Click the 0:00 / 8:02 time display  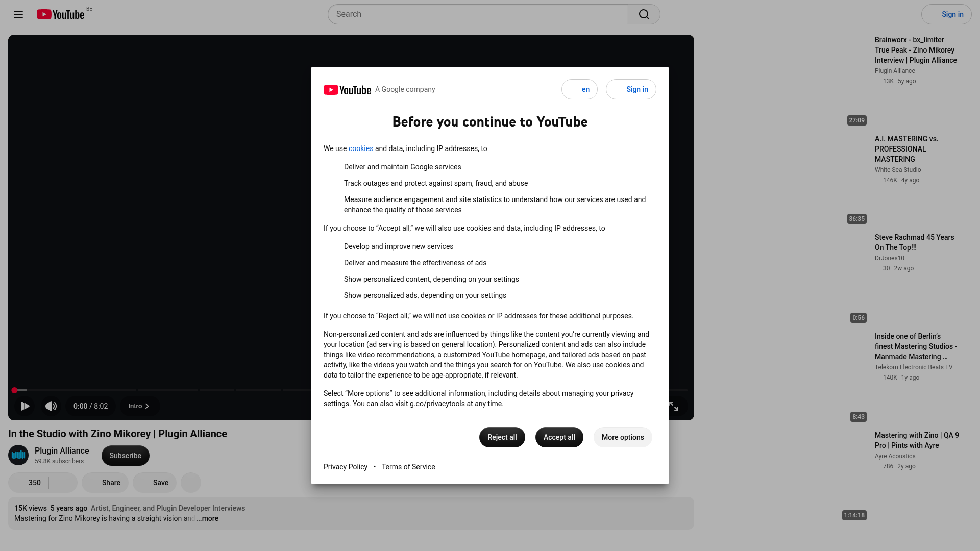click(x=91, y=406)
